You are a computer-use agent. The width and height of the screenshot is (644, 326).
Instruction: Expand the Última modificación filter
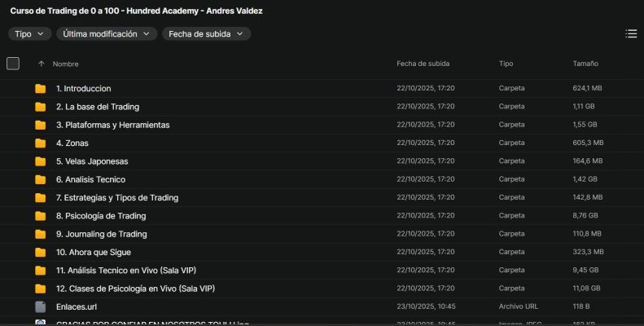[107, 33]
